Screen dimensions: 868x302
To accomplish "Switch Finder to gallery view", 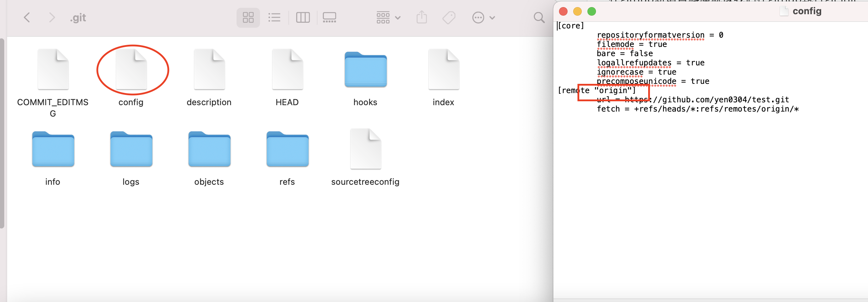I will 329,17.
